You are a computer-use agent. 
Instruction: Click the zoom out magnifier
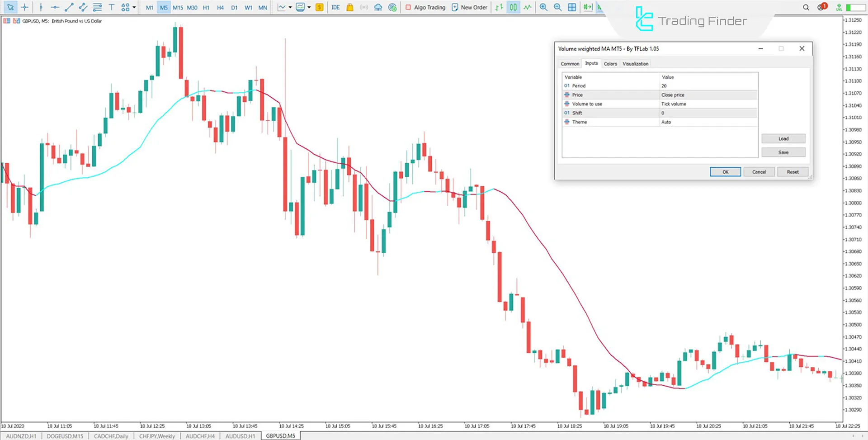[x=557, y=7]
